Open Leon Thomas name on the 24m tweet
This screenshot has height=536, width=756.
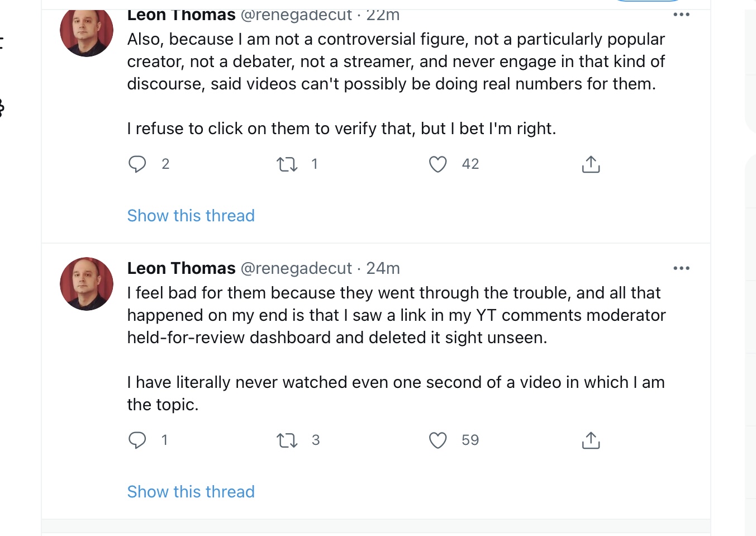[x=181, y=268]
